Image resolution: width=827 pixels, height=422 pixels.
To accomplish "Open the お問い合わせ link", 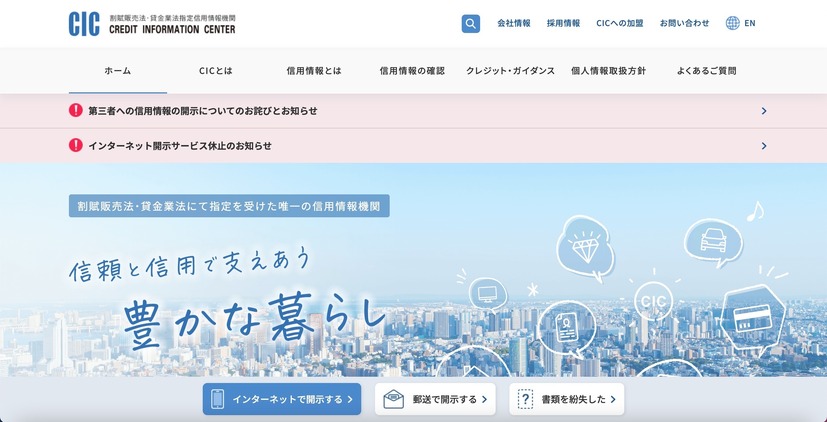I will pyautogui.click(x=684, y=23).
